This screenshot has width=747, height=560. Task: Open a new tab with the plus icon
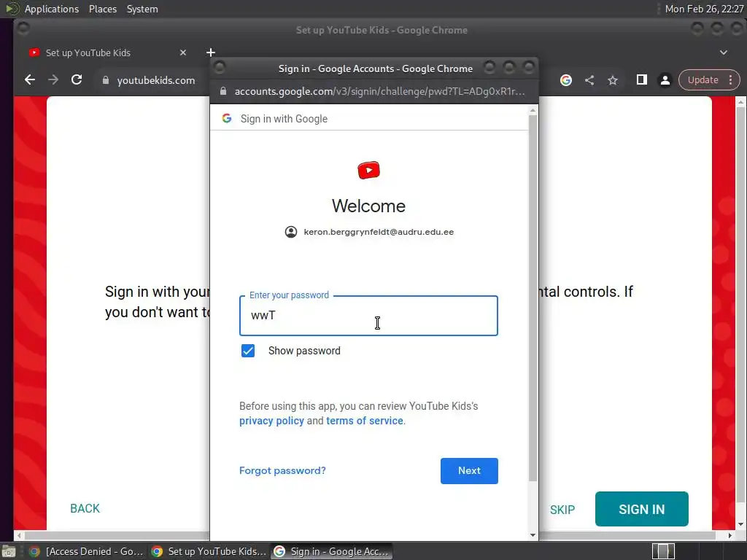[x=211, y=52]
